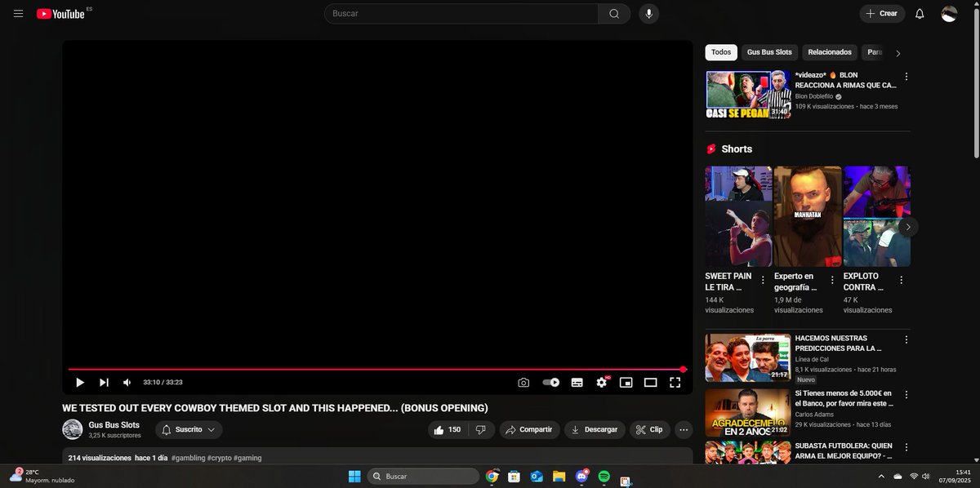
Task: Toggle subtitles in the player
Action: [x=577, y=382]
